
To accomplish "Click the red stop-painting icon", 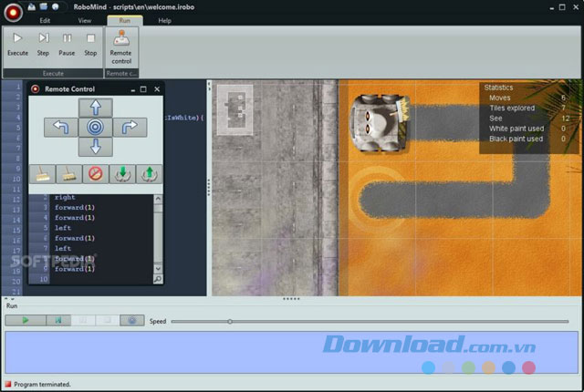I will (95, 172).
